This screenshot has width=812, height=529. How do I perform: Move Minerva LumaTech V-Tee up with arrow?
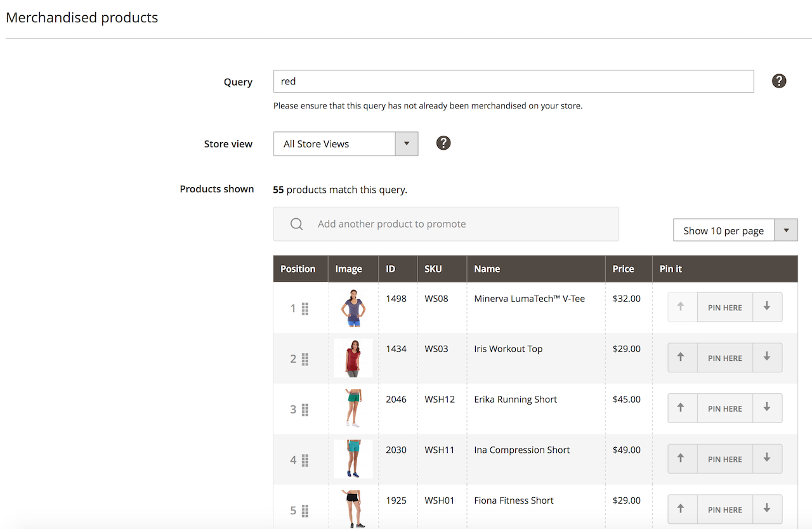click(x=682, y=307)
